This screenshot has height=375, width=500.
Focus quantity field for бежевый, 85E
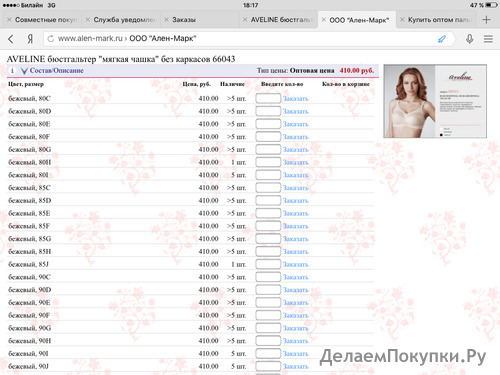(268, 213)
